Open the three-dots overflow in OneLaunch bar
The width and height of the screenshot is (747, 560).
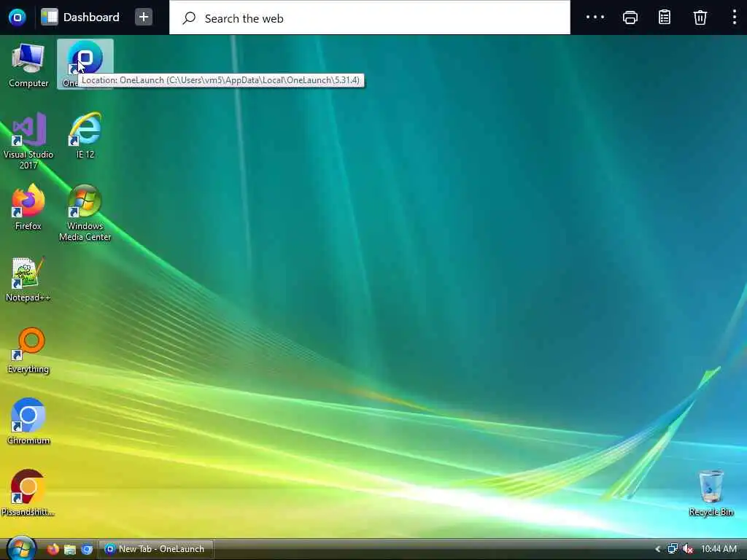point(595,17)
